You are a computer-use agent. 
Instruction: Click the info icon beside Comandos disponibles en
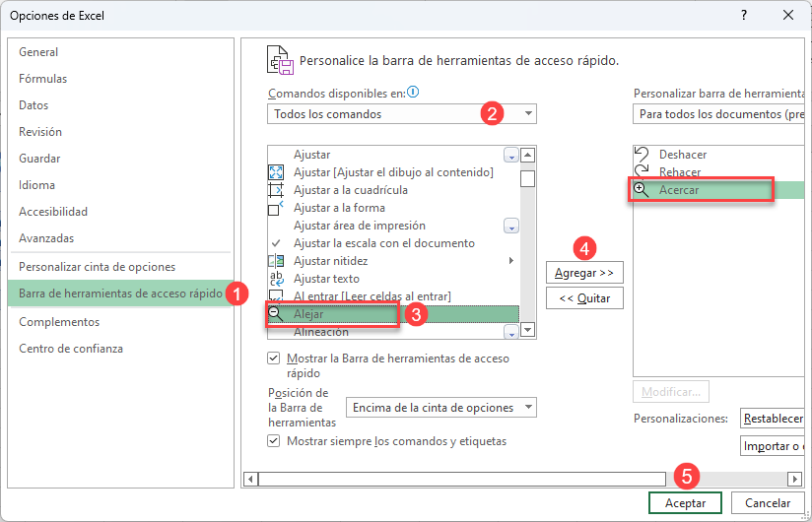click(413, 92)
